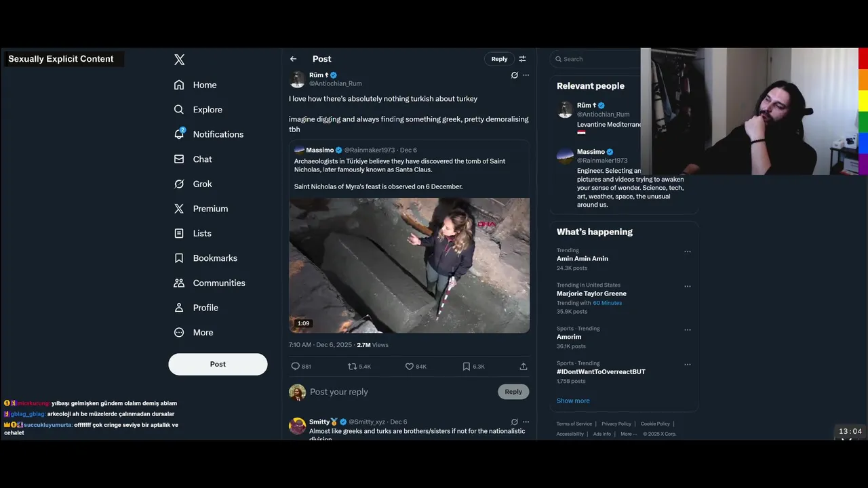Screen dimensions: 868x488
Task: Expand the footer More menu
Action: point(628,434)
